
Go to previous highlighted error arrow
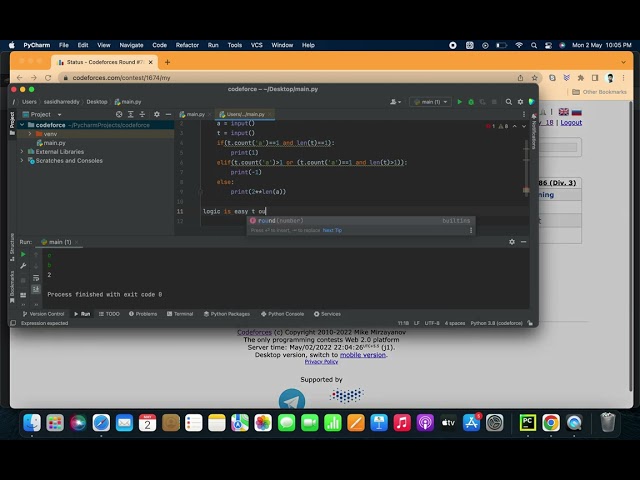(515, 126)
